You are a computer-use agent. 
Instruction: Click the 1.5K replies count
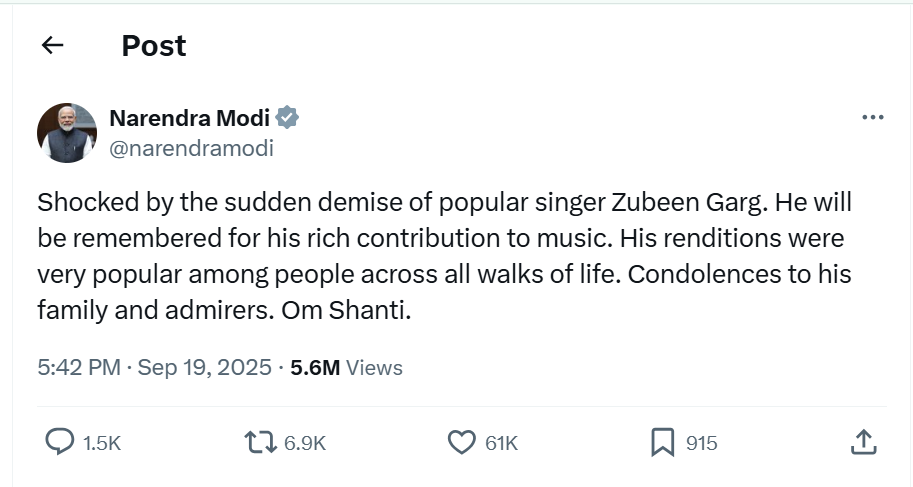click(x=102, y=443)
